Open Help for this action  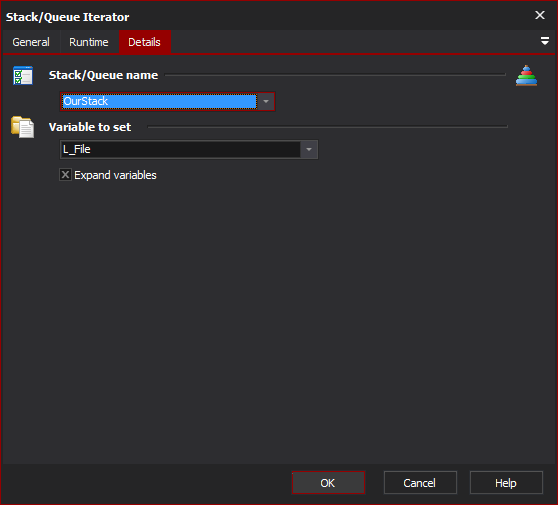pos(506,483)
